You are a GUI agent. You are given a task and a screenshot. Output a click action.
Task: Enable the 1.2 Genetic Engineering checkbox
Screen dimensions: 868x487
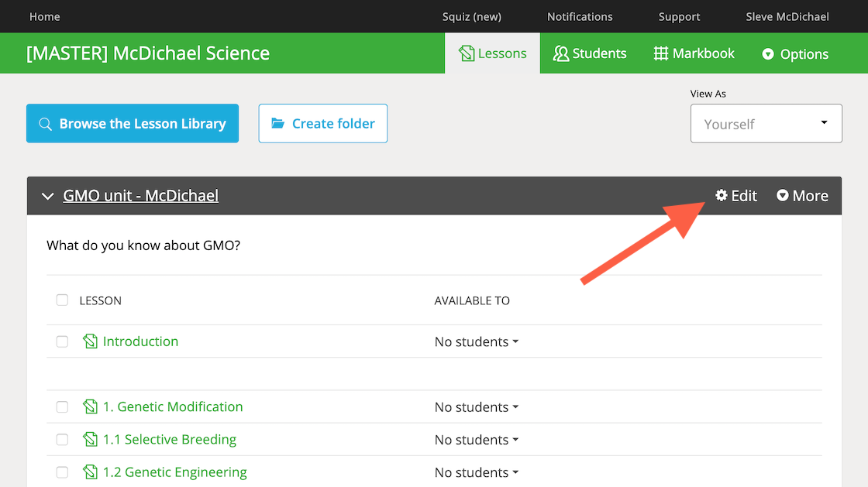click(x=62, y=472)
